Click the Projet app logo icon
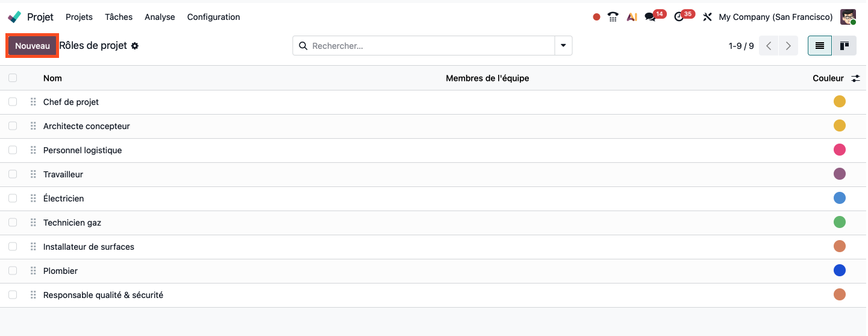 14,17
